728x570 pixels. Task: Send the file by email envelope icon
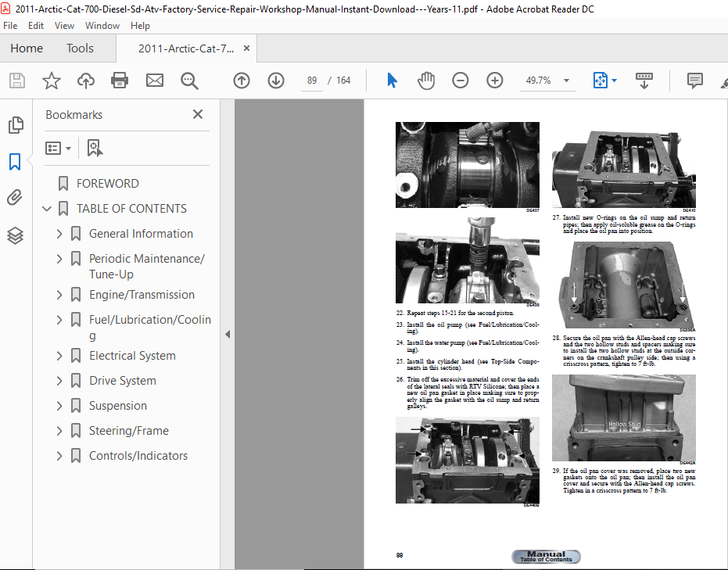click(x=155, y=81)
